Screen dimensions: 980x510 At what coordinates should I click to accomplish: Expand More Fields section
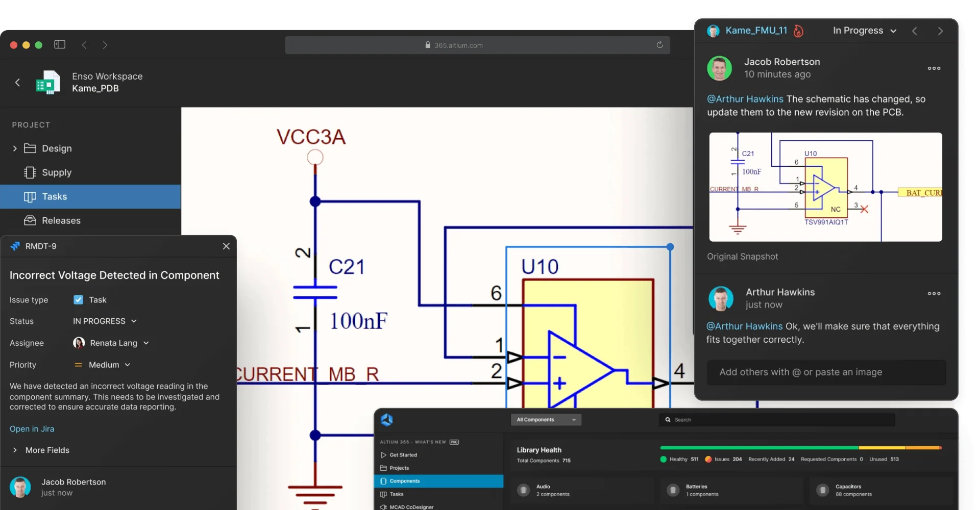point(40,450)
